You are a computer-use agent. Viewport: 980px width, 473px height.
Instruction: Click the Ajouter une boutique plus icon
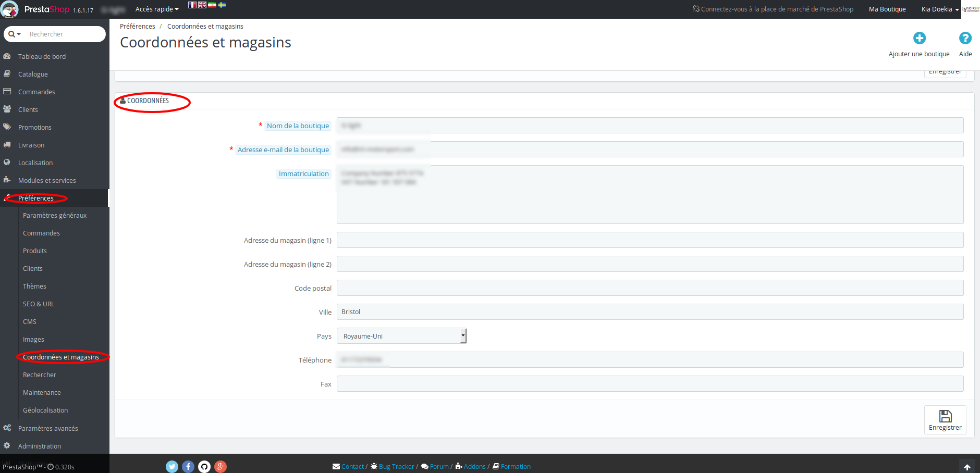pyautogui.click(x=920, y=38)
